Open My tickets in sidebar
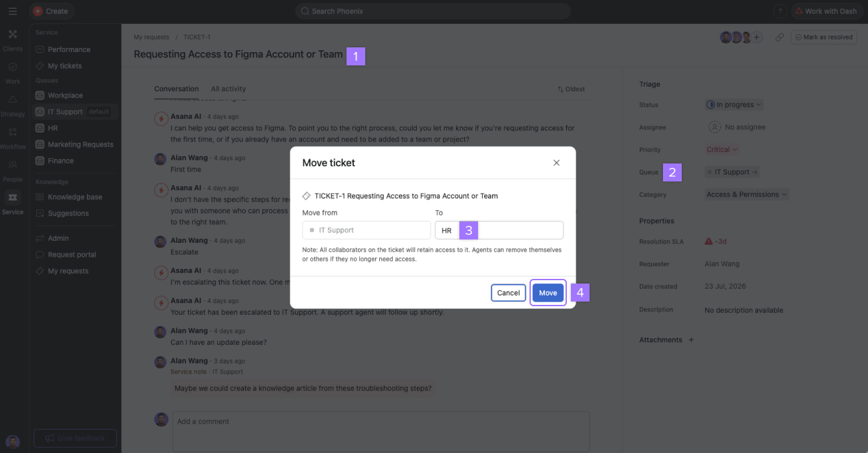 [65, 66]
